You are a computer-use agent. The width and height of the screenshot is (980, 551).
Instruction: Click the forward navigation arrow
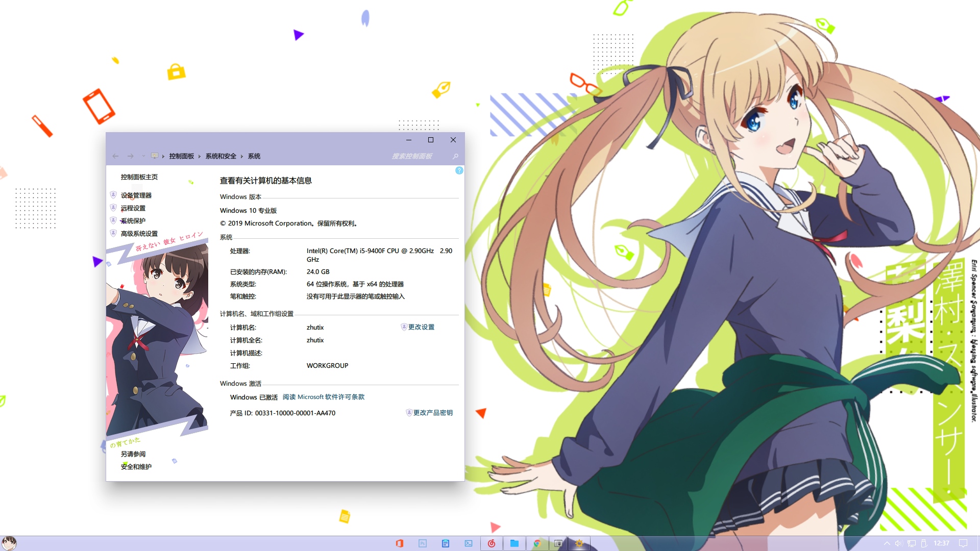(131, 156)
